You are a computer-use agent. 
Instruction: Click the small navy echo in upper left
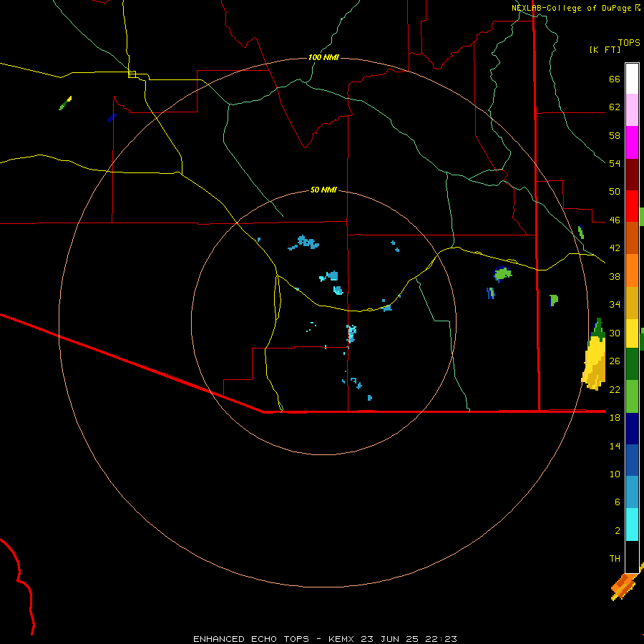(x=112, y=118)
